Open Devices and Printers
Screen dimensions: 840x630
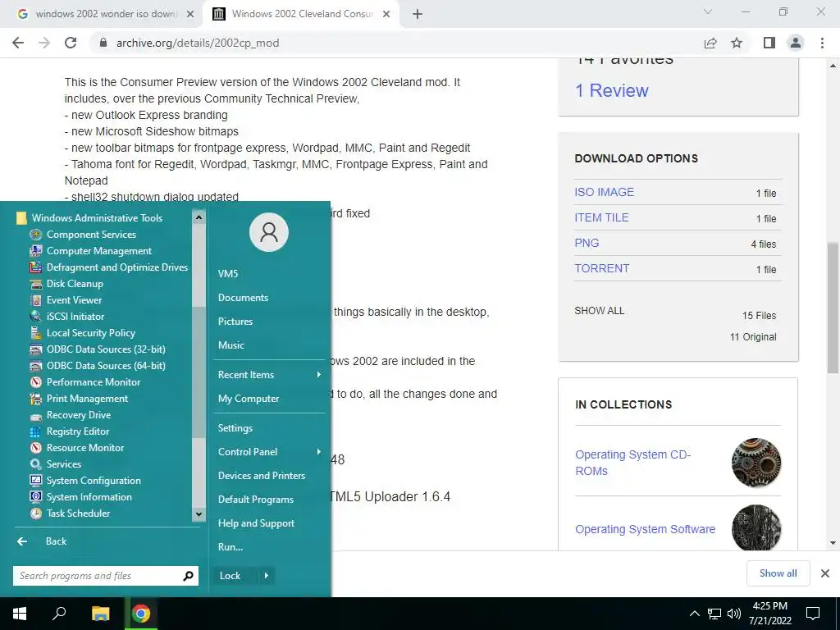[262, 476]
